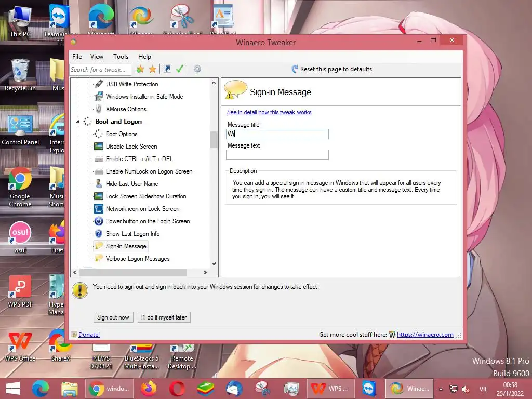Click USB Write Protection icon
The width and height of the screenshot is (532, 399).
pyautogui.click(x=99, y=84)
